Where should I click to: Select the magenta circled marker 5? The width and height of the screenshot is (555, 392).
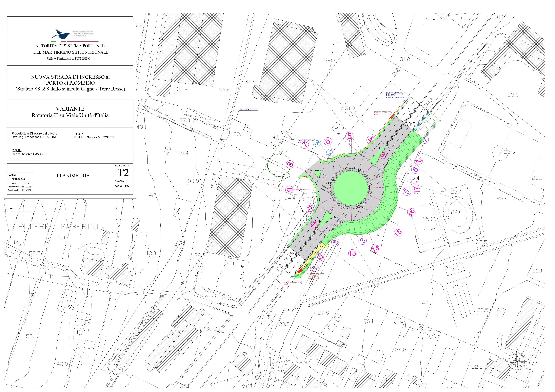pos(350,136)
